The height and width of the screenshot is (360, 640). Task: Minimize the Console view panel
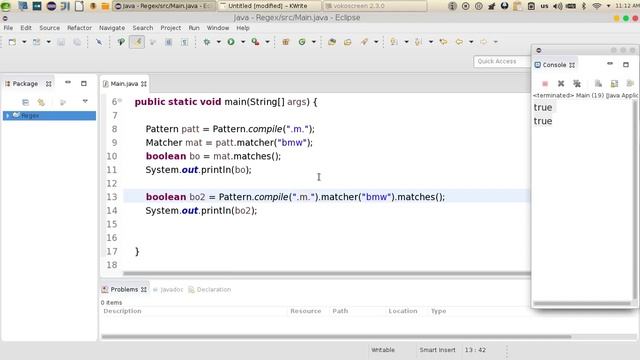point(610,64)
